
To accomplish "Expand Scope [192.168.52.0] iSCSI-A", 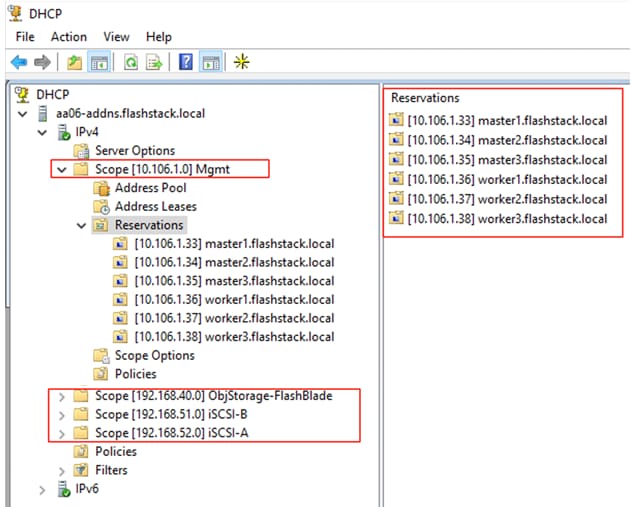I will (x=62, y=434).
